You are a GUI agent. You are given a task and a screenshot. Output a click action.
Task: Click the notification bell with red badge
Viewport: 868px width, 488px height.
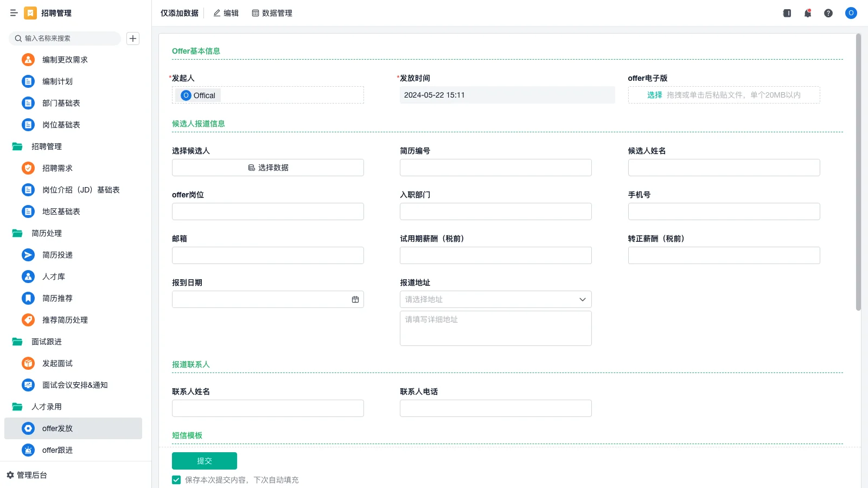[807, 13]
